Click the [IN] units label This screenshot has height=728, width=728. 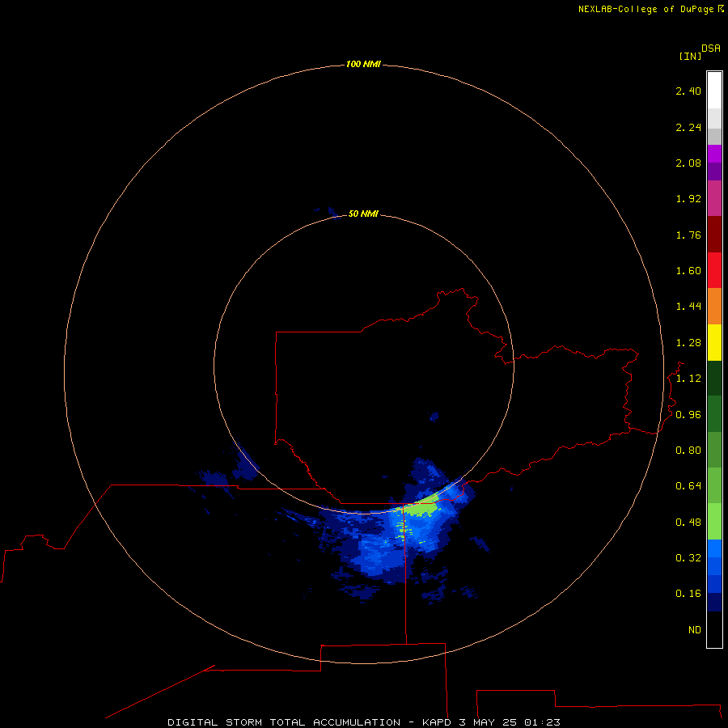tap(691, 56)
